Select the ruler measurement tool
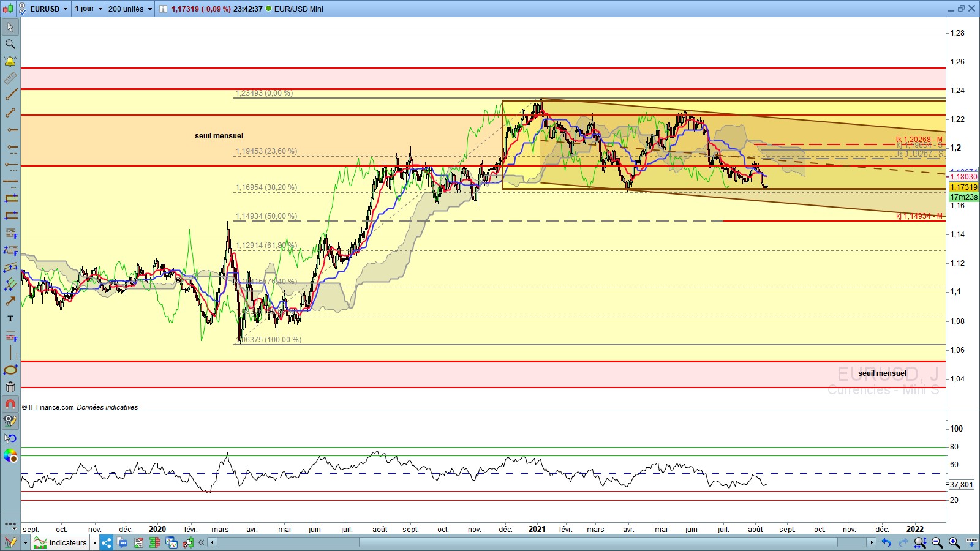Image resolution: width=980 pixels, height=551 pixels. pos(10,78)
